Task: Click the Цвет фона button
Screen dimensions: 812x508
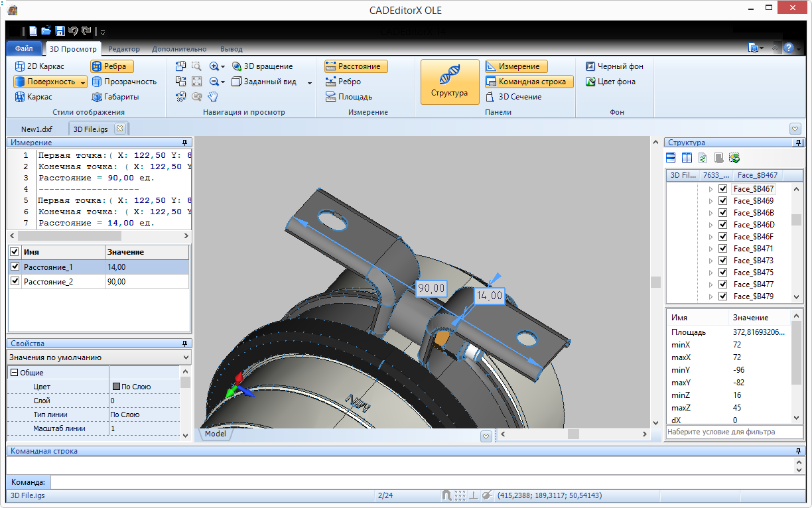Action: (x=610, y=82)
